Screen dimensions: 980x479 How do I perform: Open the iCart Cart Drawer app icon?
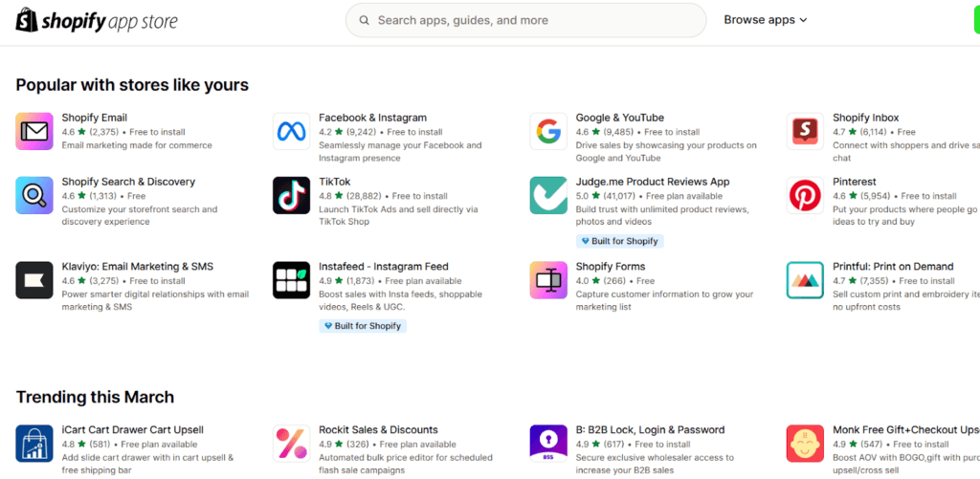34,444
